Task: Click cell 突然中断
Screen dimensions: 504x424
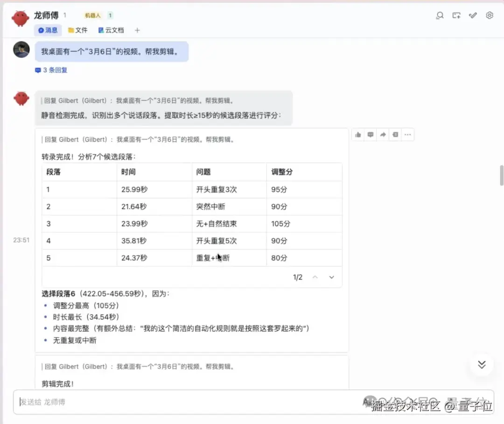Action: pos(210,207)
